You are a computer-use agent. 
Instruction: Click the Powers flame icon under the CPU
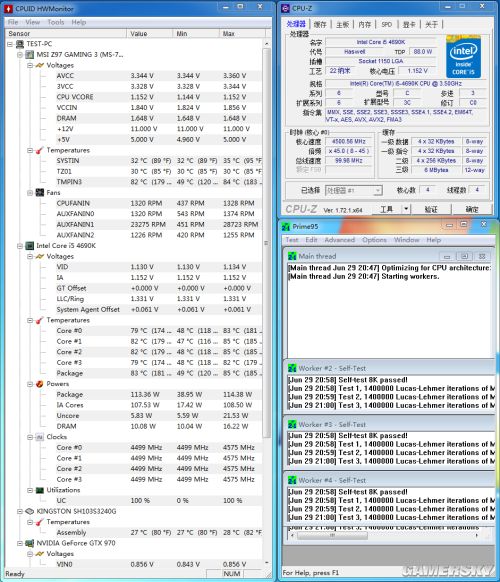(40, 384)
